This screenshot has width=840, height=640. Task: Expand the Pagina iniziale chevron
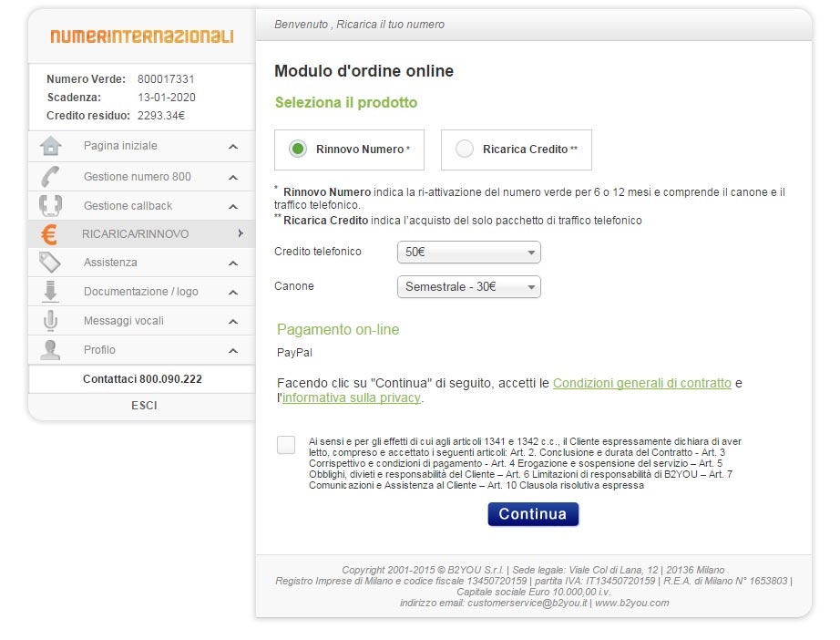coord(233,147)
